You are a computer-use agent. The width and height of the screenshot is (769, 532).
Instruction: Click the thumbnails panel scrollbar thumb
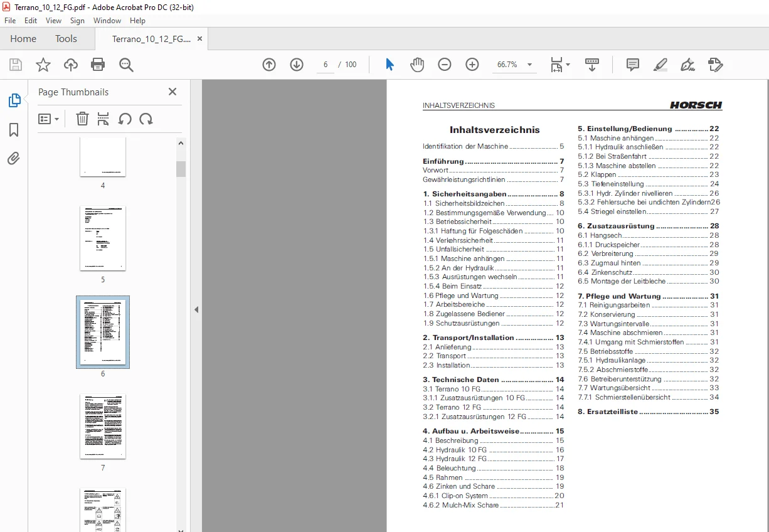pyautogui.click(x=181, y=169)
